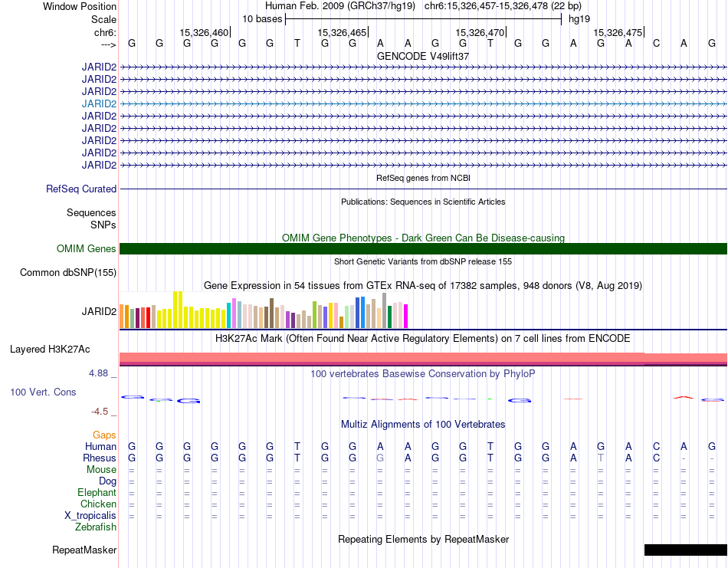Open the RepeatMasker track label

click(84, 550)
